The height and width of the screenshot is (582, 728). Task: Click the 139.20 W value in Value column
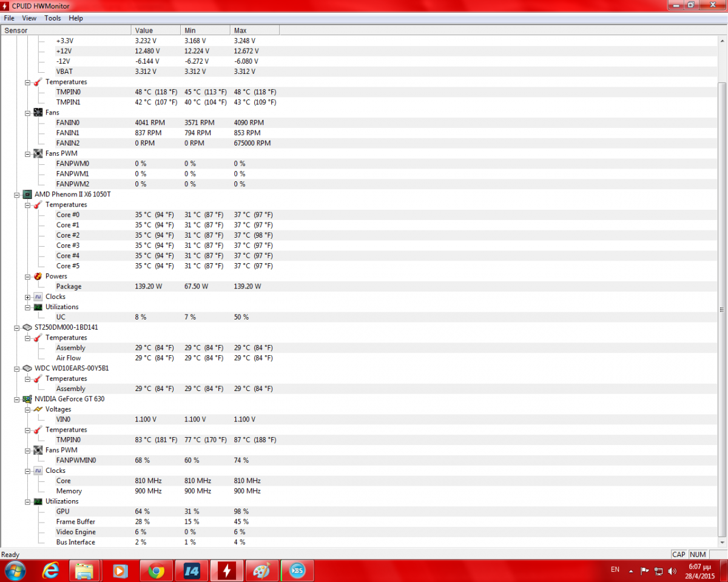tap(149, 287)
